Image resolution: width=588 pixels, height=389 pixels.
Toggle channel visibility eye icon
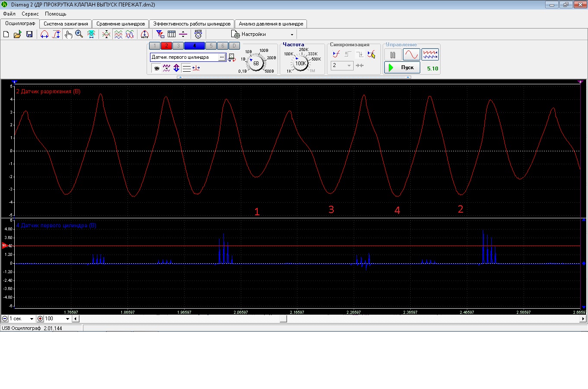click(x=157, y=68)
